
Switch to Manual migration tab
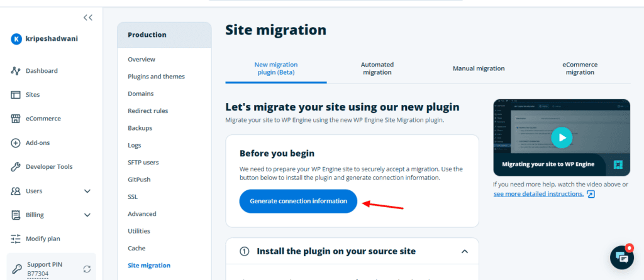(479, 68)
